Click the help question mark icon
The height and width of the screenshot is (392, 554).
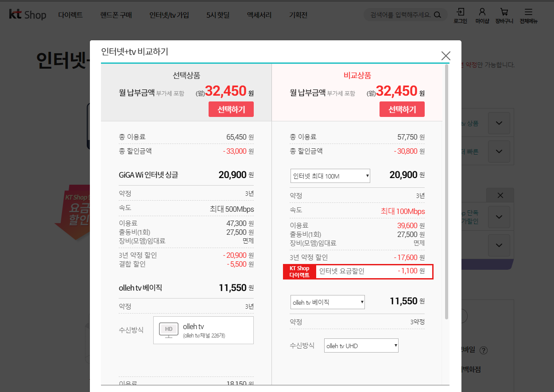pos(484,350)
